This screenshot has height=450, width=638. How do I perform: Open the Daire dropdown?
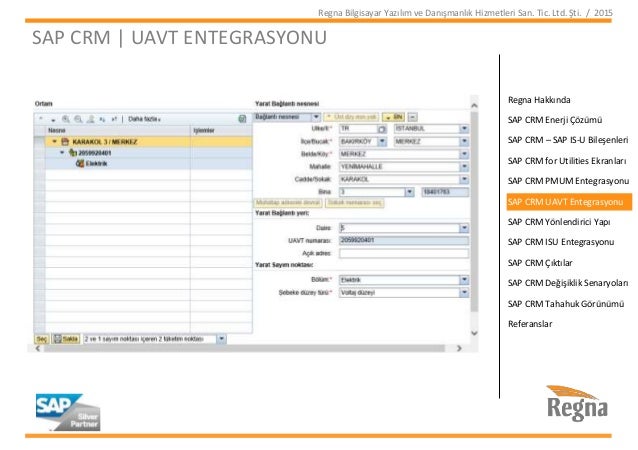pos(464,228)
